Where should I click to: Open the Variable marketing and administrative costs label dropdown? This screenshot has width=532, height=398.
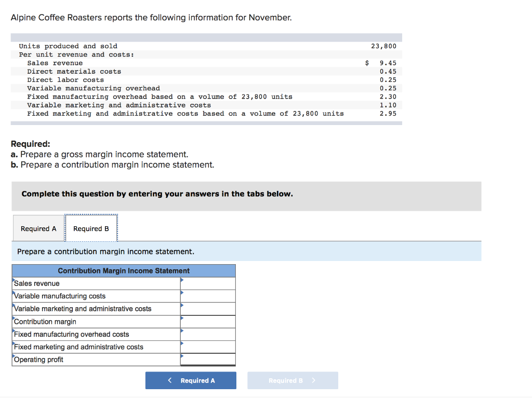(x=96, y=309)
